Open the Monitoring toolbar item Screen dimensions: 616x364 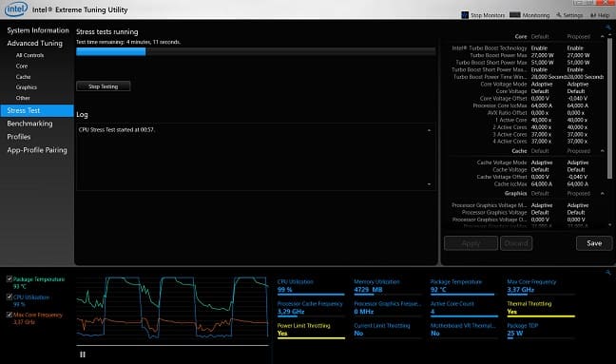click(x=529, y=15)
